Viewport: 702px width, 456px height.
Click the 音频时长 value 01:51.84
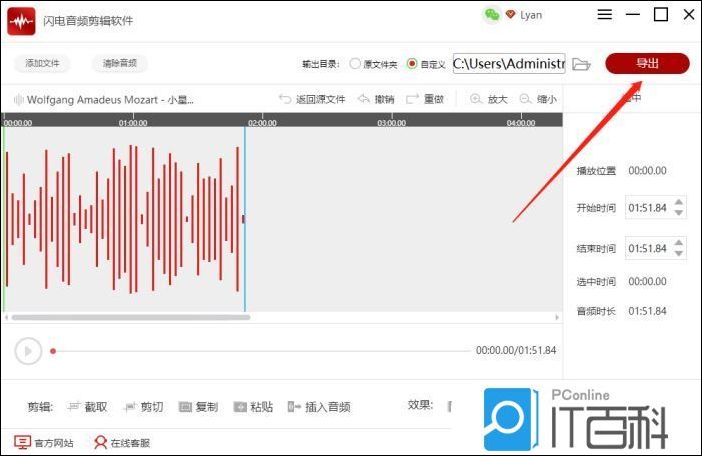pyautogui.click(x=647, y=311)
